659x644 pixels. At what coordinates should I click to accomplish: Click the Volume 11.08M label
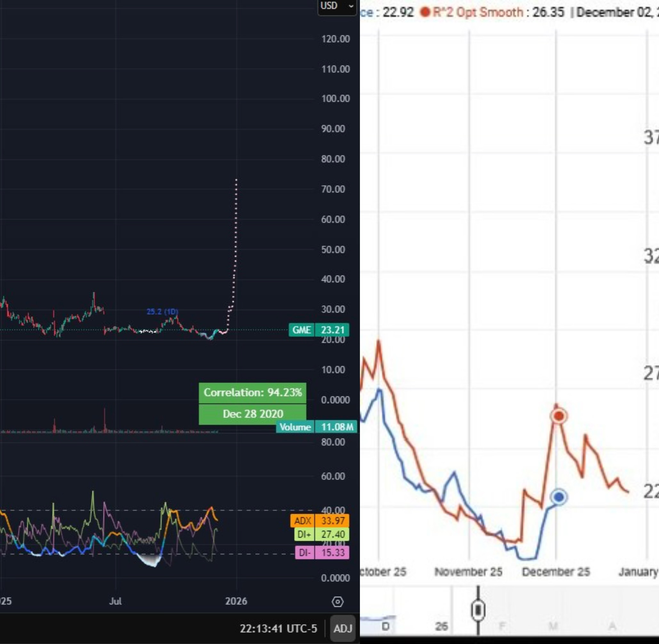click(x=316, y=427)
